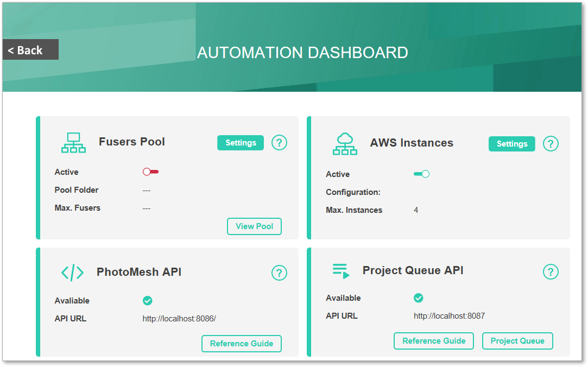Open the Project Queue API Reference Guide
This screenshot has height=367, width=588.
(x=434, y=341)
